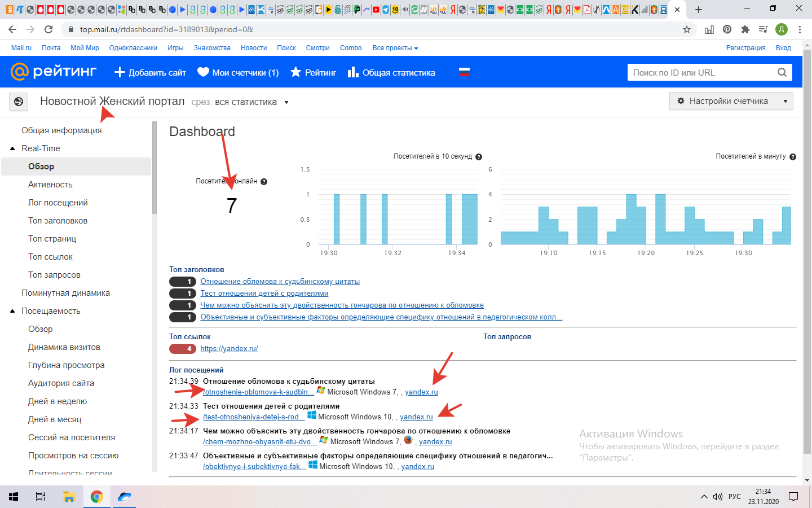812x508 pixels.
Task: Open the Chrome extensions puzzle menu
Action: [745, 29]
